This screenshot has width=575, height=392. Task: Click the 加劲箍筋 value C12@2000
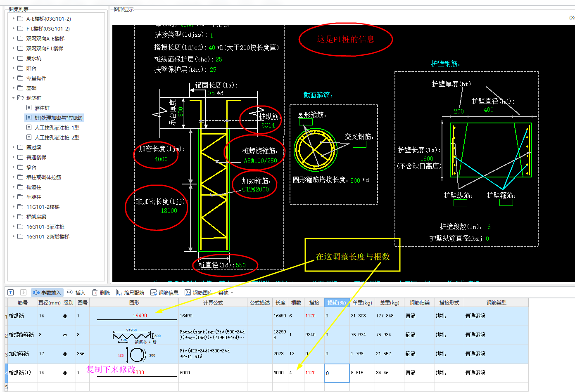click(x=255, y=189)
